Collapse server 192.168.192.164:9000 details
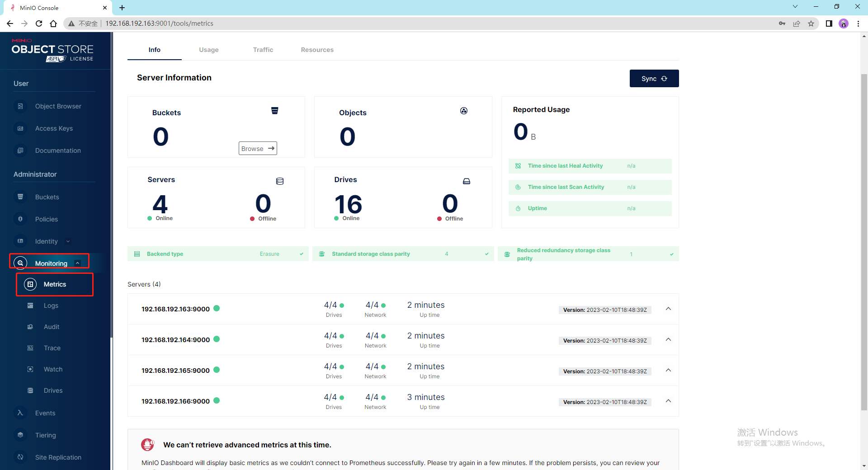 click(668, 339)
